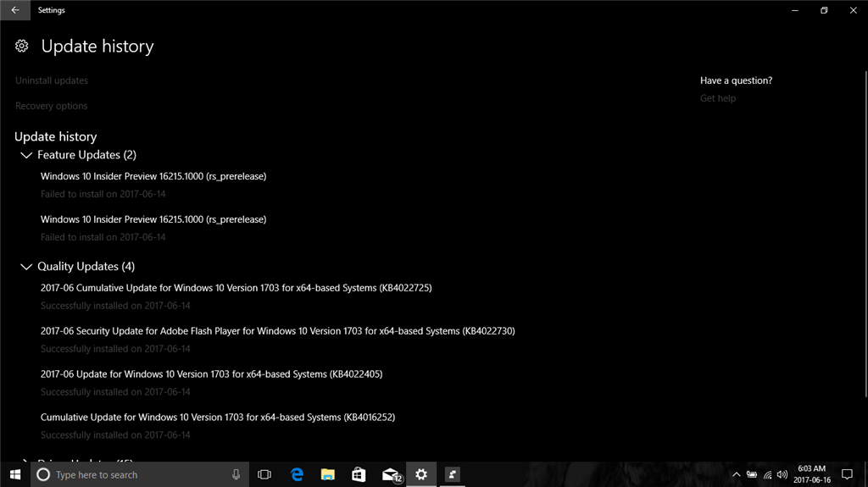Click status text under KB4022730 update

115,349
